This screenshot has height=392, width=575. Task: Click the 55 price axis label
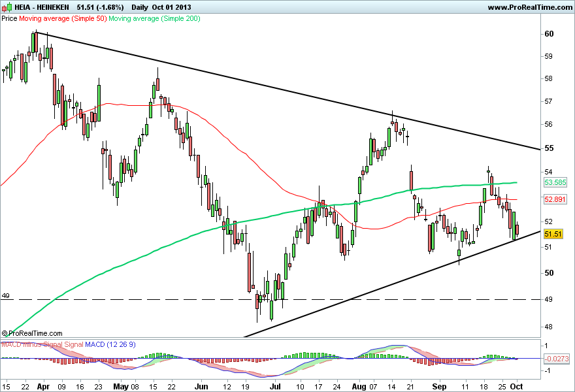pyautogui.click(x=549, y=148)
